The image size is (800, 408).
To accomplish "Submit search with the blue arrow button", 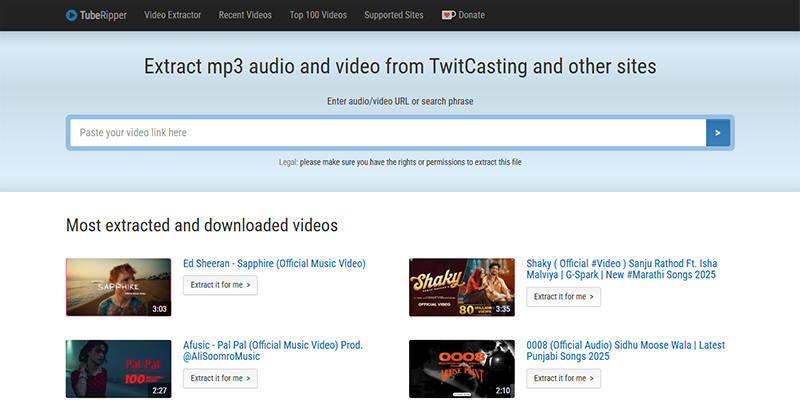I will (x=718, y=133).
